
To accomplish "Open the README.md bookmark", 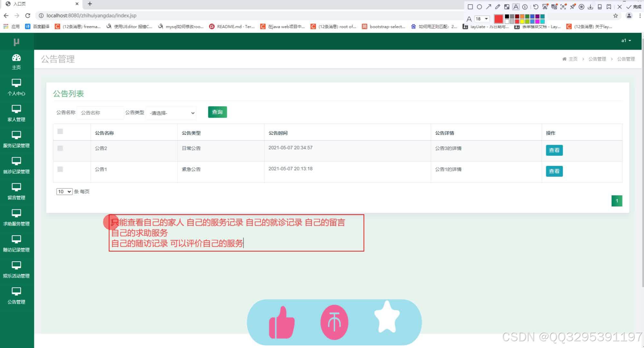I will click(232, 26).
